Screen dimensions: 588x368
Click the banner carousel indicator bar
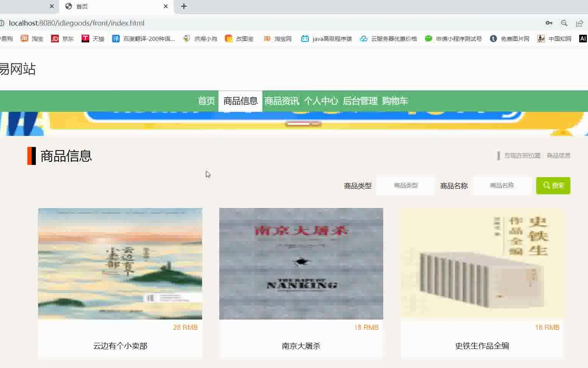point(304,124)
